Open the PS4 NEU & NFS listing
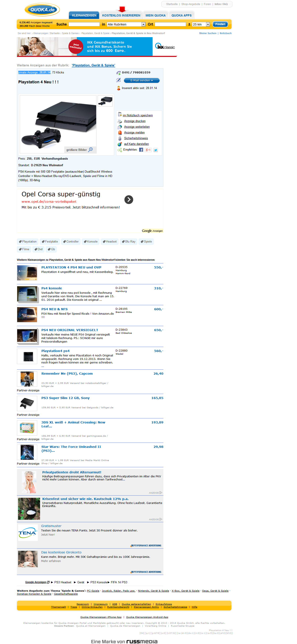The image size is (297, 644). point(54,309)
